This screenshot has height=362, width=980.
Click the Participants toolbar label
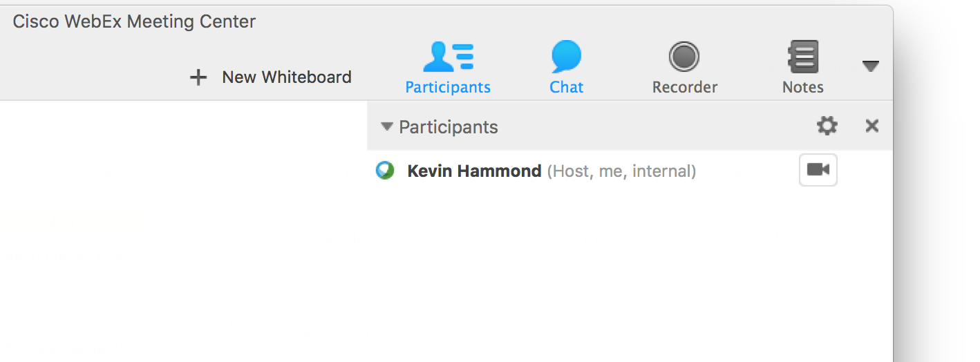click(x=448, y=87)
